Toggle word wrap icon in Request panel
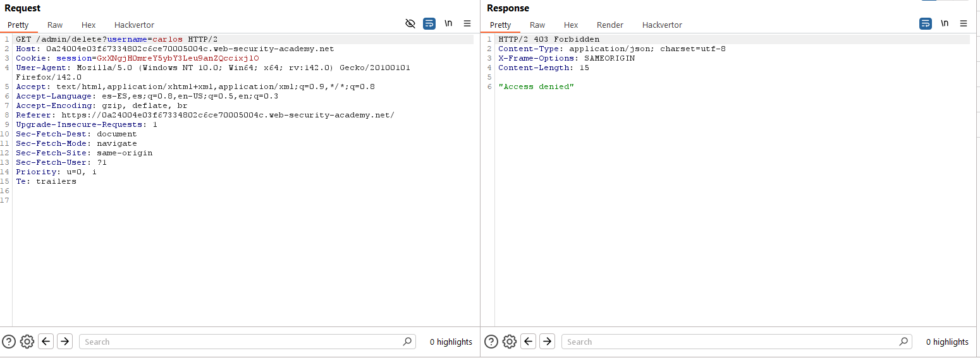The image size is (980, 358). [429, 24]
